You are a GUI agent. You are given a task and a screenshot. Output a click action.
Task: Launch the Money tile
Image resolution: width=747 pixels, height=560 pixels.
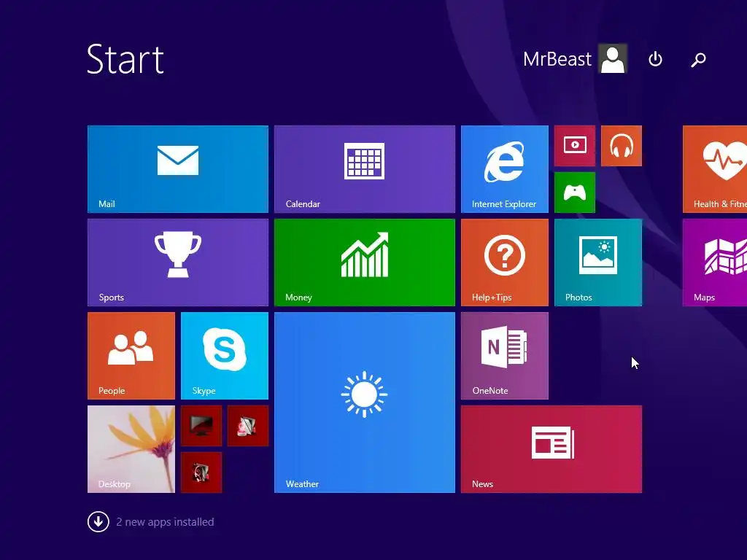pos(365,262)
